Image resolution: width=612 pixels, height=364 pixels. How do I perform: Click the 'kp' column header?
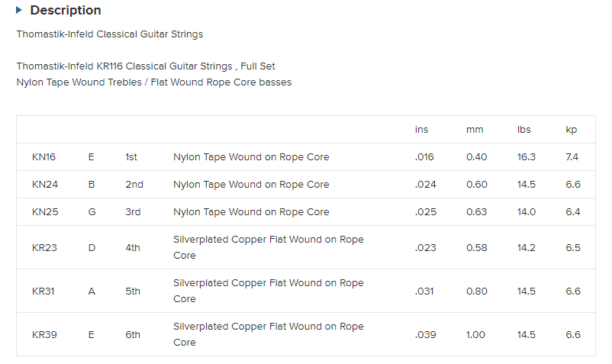tap(572, 130)
